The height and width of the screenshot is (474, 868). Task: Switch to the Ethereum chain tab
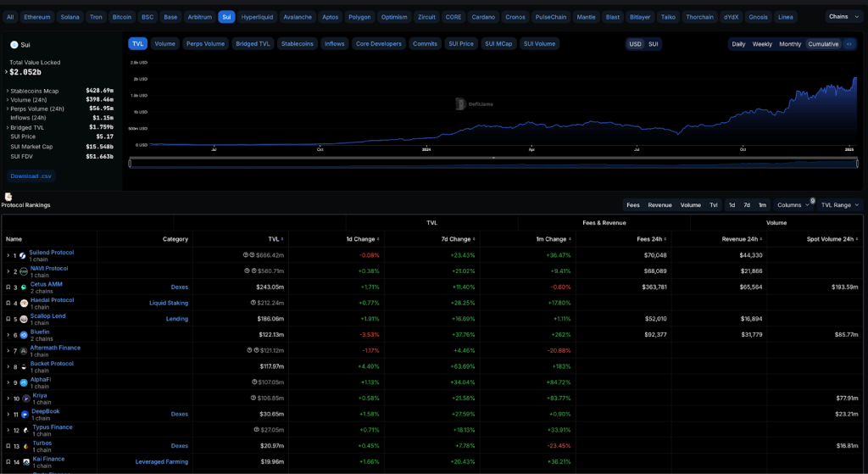click(37, 17)
